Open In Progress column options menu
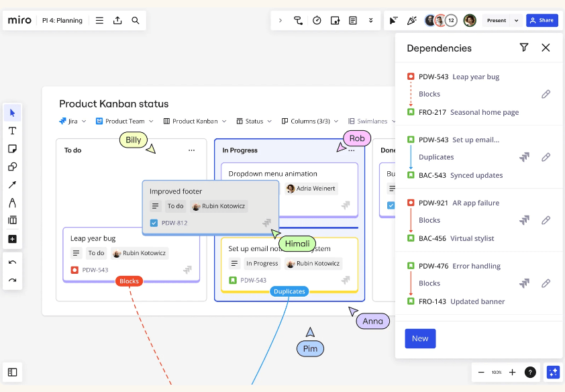 click(352, 150)
